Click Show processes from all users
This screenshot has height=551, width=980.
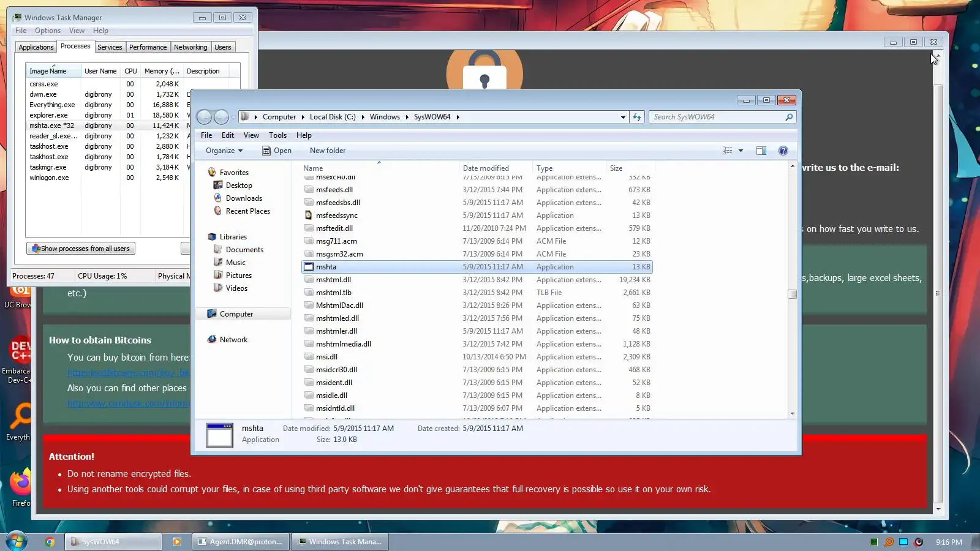click(81, 249)
